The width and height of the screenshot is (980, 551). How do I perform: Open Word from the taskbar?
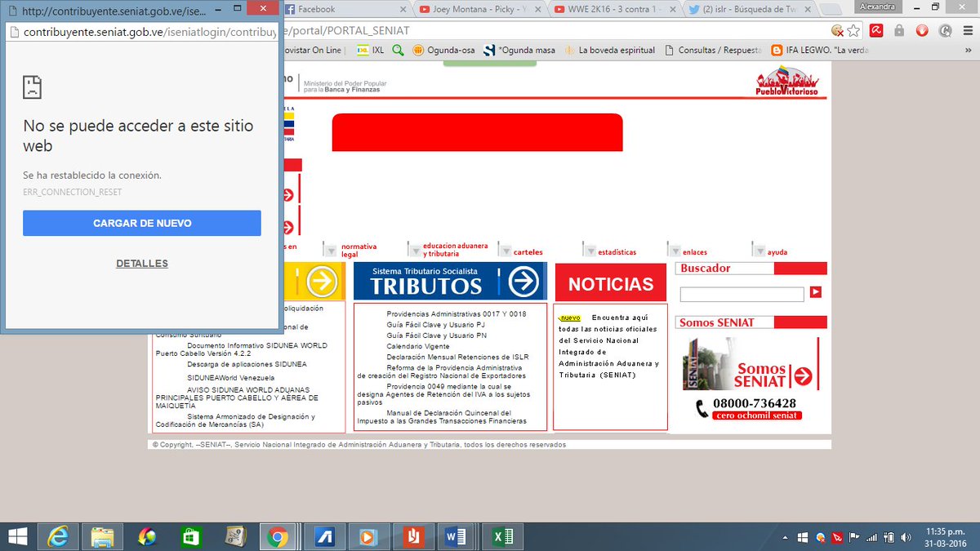tap(454, 536)
